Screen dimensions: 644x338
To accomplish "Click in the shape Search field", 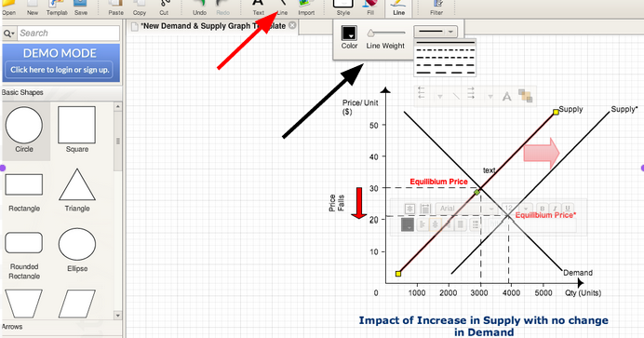I will (x=69, y=34).
